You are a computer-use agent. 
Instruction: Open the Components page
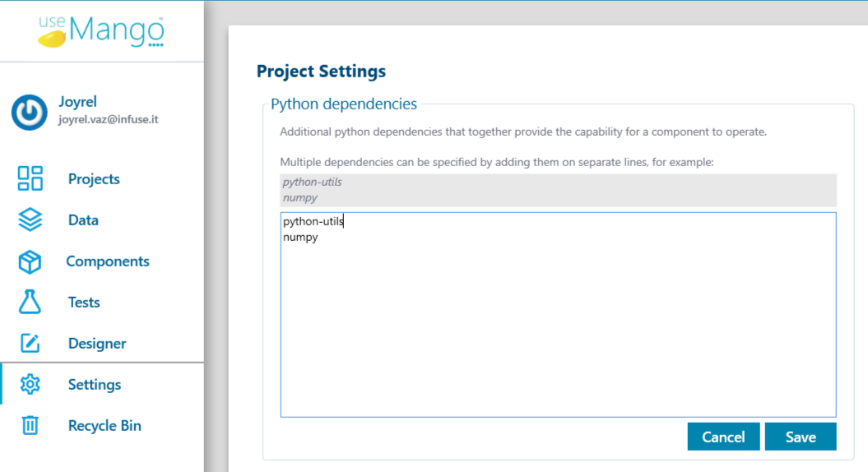(x=108, y=261)
